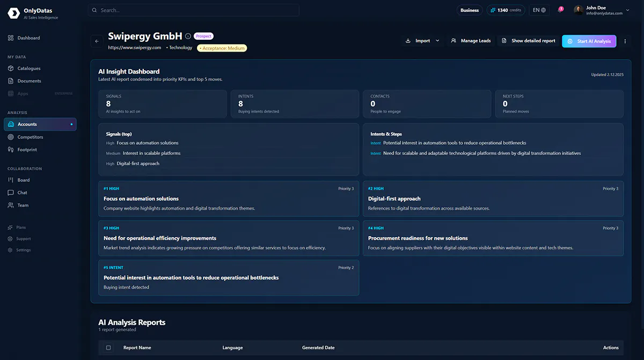Open the notifications bell icon
The width and height of the screenshot is (644, 360).
(560, 10)
